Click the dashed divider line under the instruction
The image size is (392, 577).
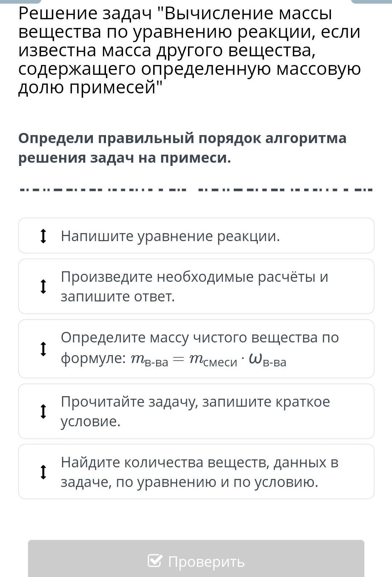pyautogui.click(x=196, y=190)
